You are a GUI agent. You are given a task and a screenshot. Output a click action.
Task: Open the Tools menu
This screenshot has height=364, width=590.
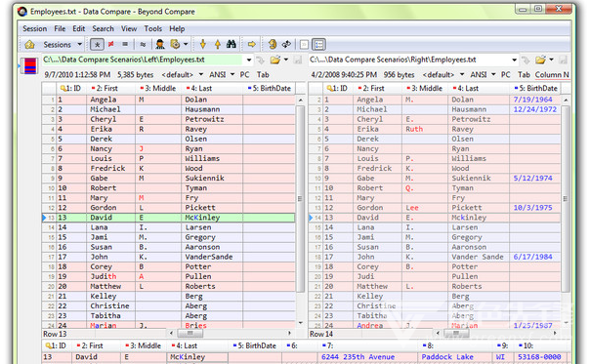click(x=152, y=28)
